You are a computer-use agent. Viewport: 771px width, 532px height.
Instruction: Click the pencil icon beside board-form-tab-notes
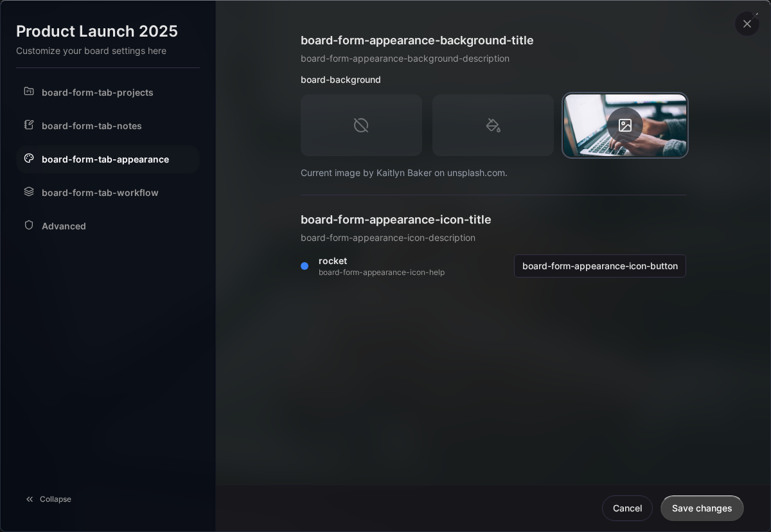pos(29,126)
